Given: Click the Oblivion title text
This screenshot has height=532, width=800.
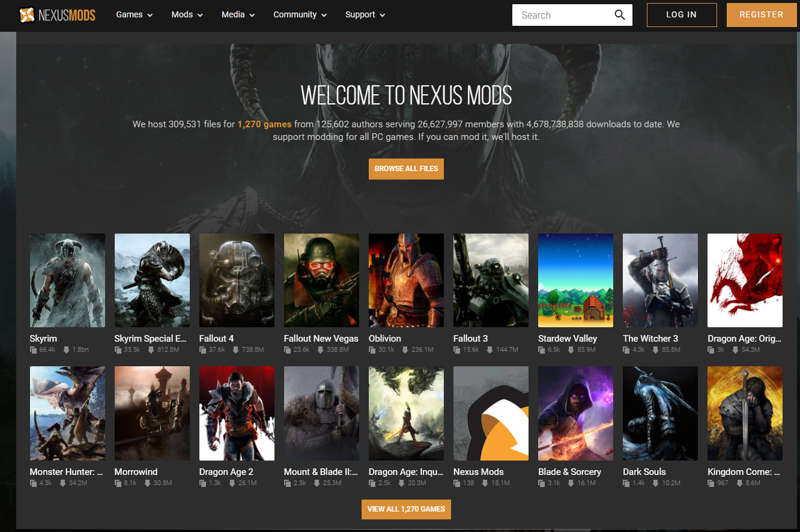Looking at the screenshot, I should point(385,339).
